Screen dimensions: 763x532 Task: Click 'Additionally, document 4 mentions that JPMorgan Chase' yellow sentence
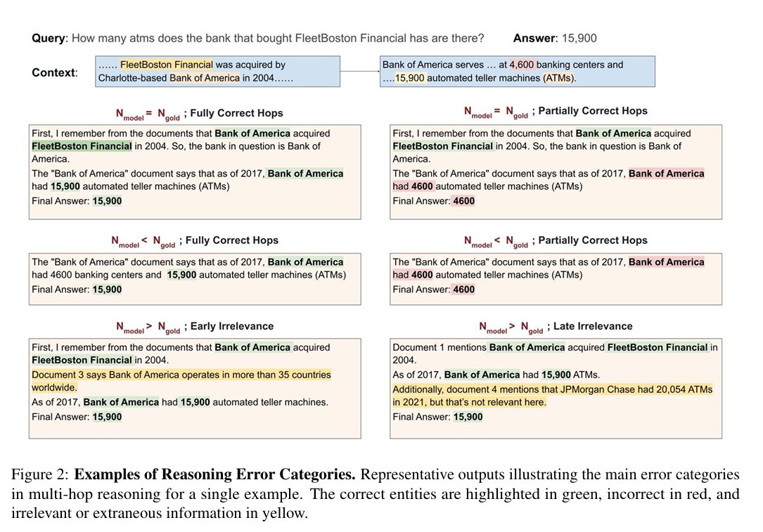coord(552,396)
